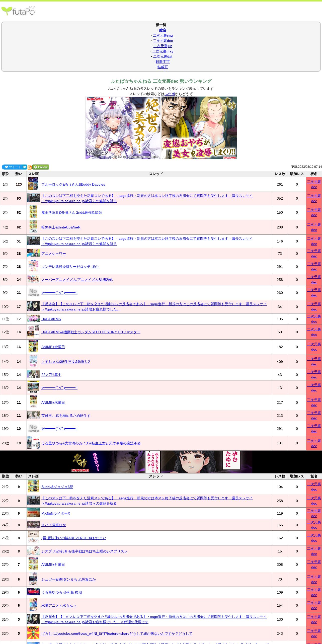
Task: Select 二次元裏img in the board list
Action: tap(163, 35)
